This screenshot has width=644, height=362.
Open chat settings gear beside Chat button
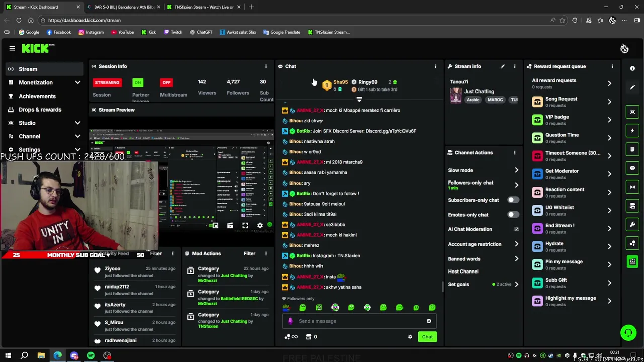[x=410, y=337]
